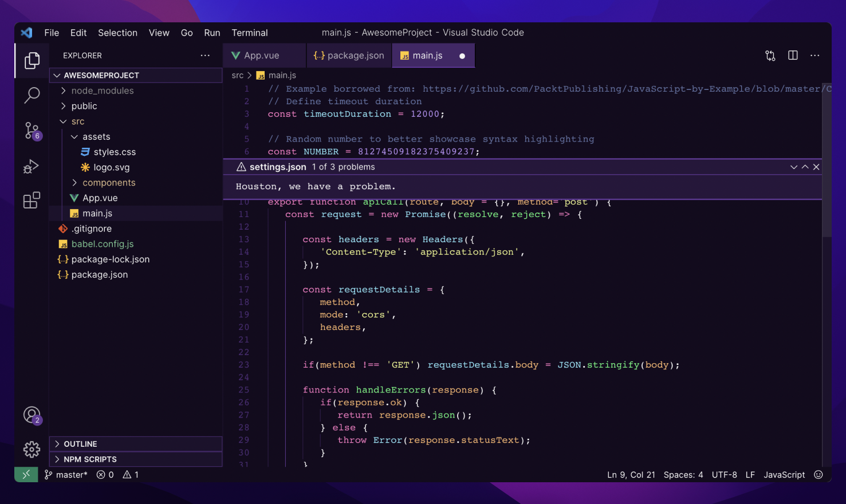Click the src breadcrumb segment
The height and width of the screenshot is (504, 846).
237,75
